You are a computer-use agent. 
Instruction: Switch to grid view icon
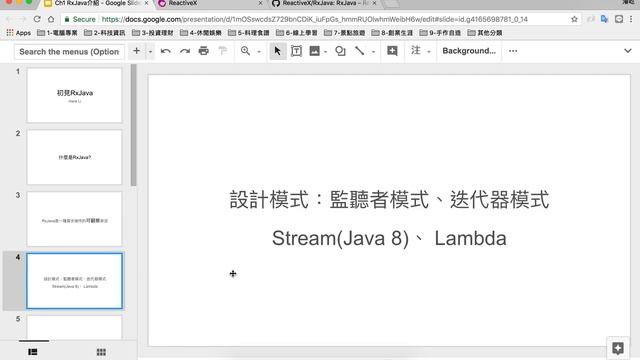101,352
